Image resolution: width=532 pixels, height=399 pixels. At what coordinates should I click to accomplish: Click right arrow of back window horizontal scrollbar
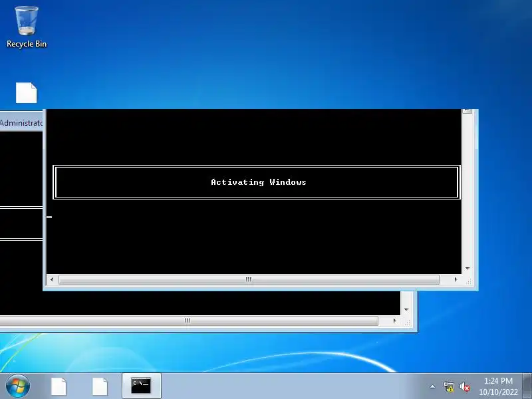point(394,321)
